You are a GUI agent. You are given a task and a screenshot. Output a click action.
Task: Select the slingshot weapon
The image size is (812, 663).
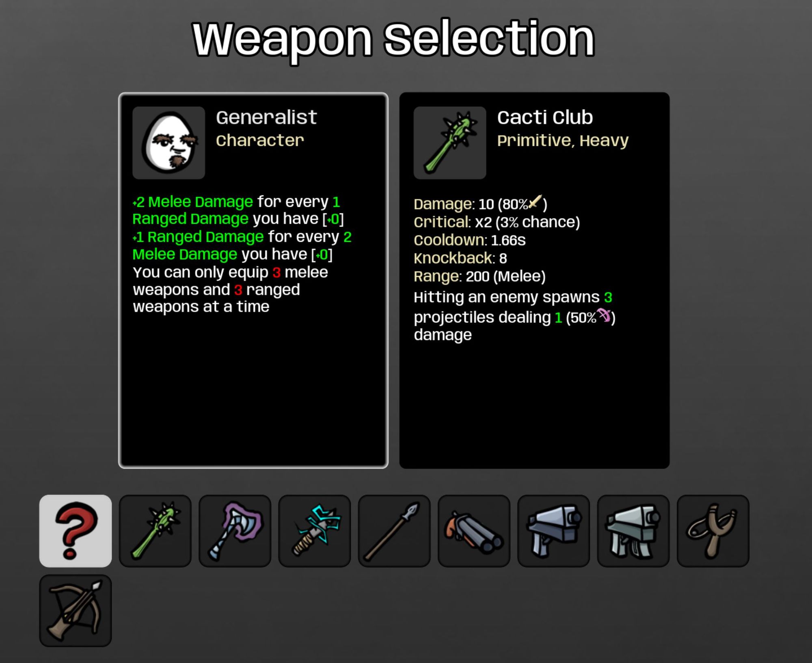coord(713,531)
